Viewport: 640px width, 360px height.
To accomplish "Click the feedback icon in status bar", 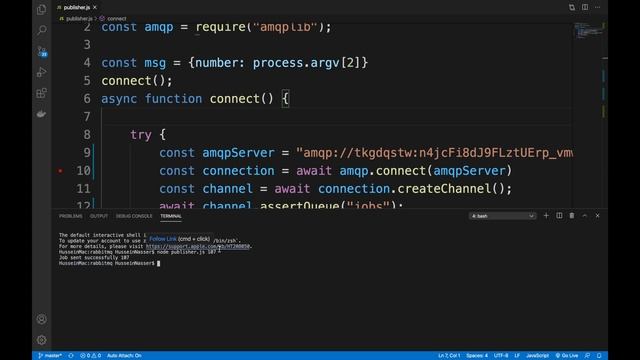I will coord(587,356).
